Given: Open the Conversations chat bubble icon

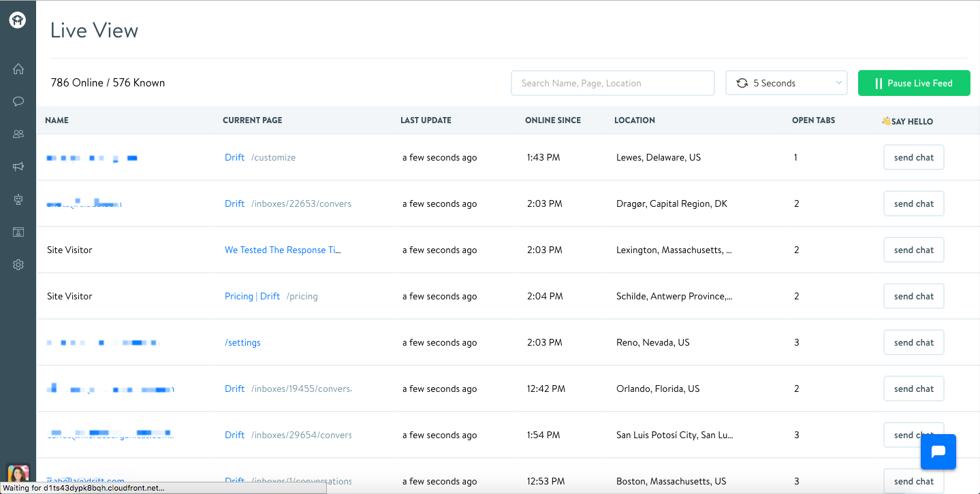Looking at the screenshot, I should point(18,101).
